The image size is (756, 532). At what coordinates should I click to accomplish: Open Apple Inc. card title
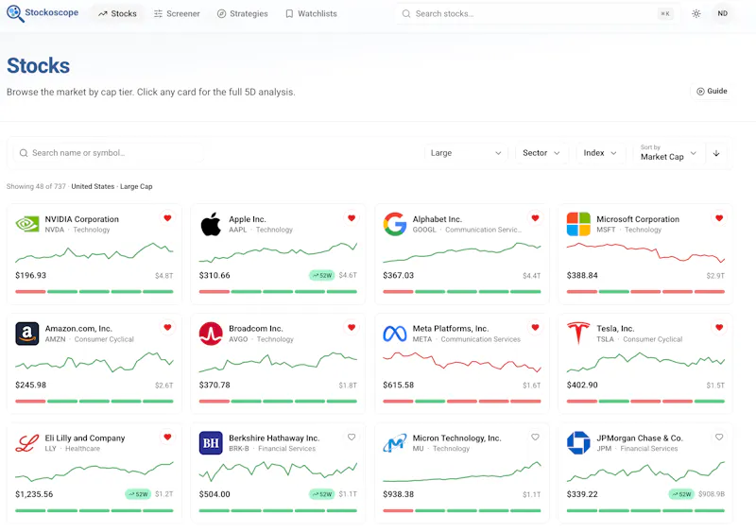[x=248, y=219]
